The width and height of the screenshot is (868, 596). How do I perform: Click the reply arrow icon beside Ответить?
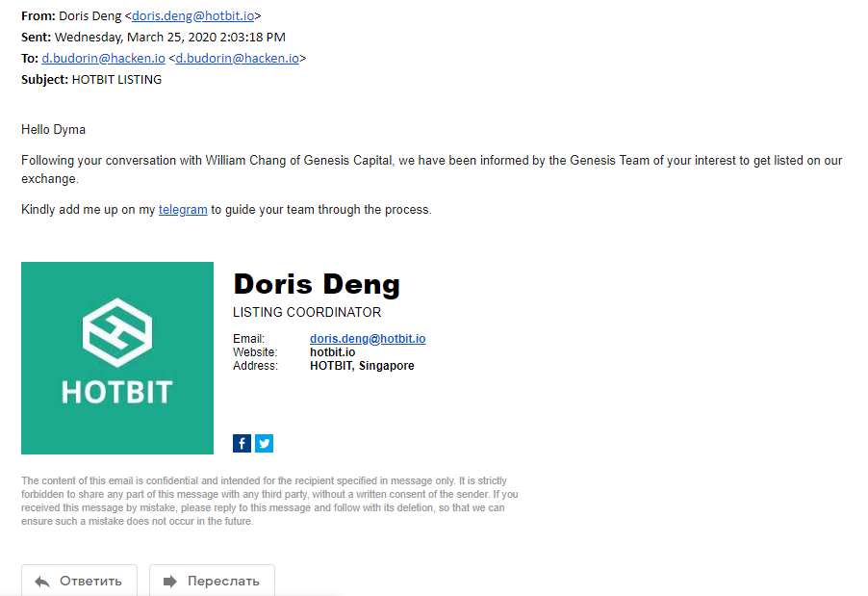coord(42,581)
